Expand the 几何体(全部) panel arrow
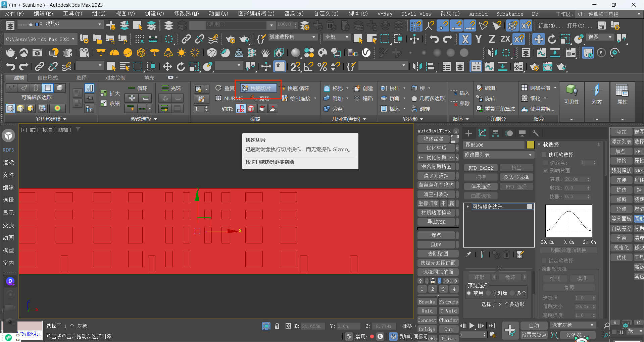 [364, 119]
